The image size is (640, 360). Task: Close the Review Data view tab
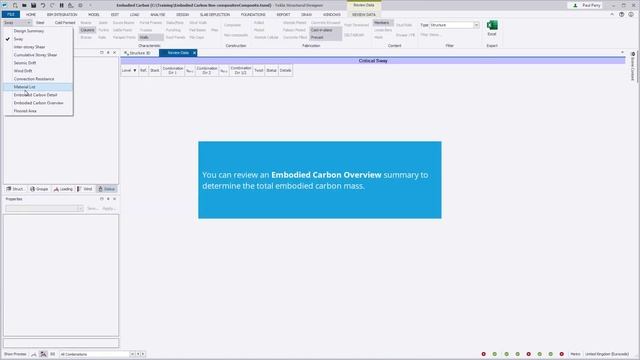click(194, 53)
